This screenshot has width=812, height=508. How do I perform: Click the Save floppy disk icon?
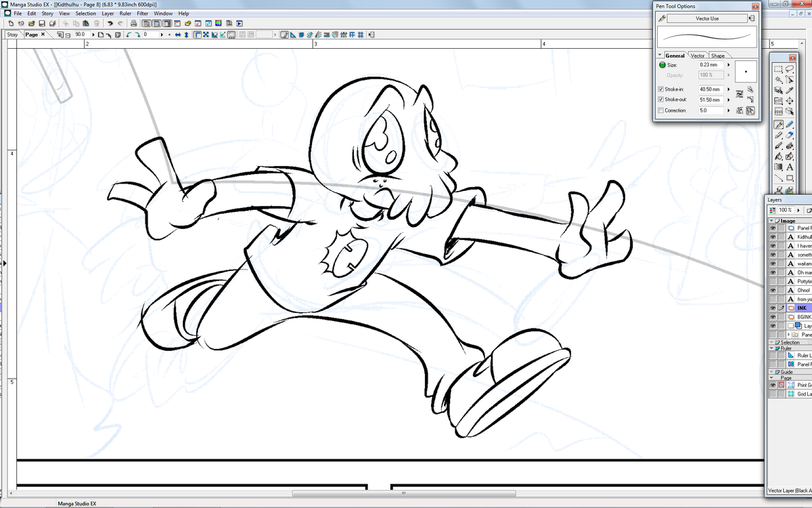(42, 23)
